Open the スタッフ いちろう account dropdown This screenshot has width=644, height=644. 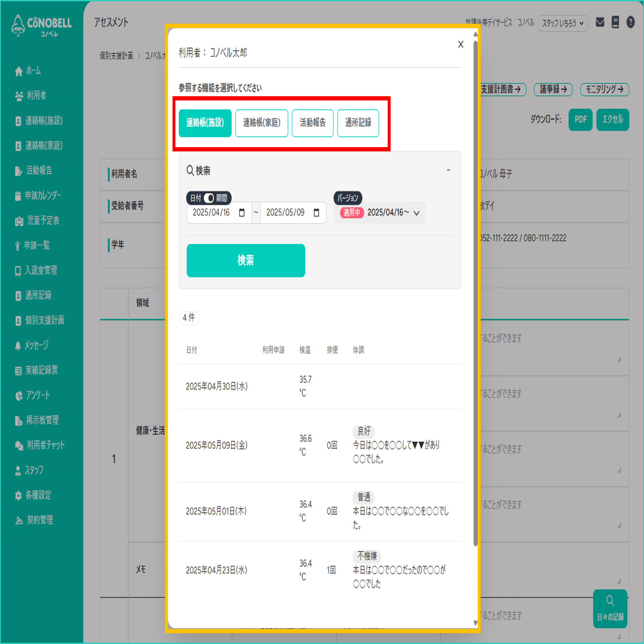point(563,23)
